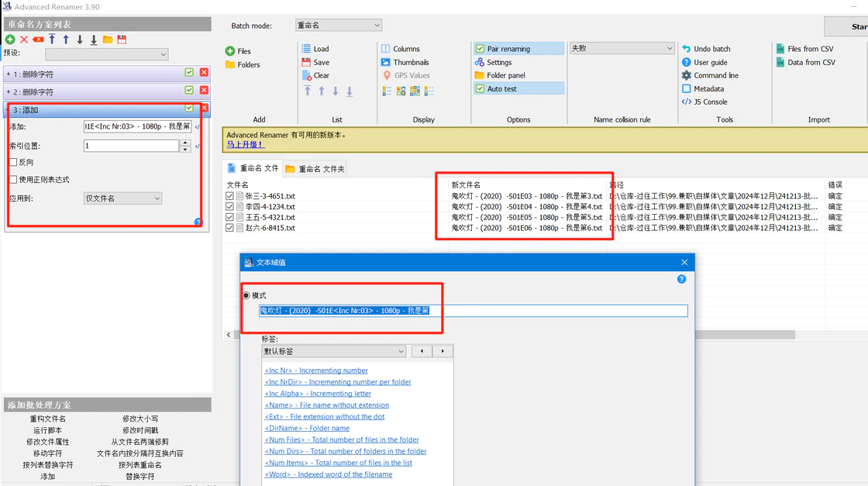Click the red X delete method icon

click(24, 40)
